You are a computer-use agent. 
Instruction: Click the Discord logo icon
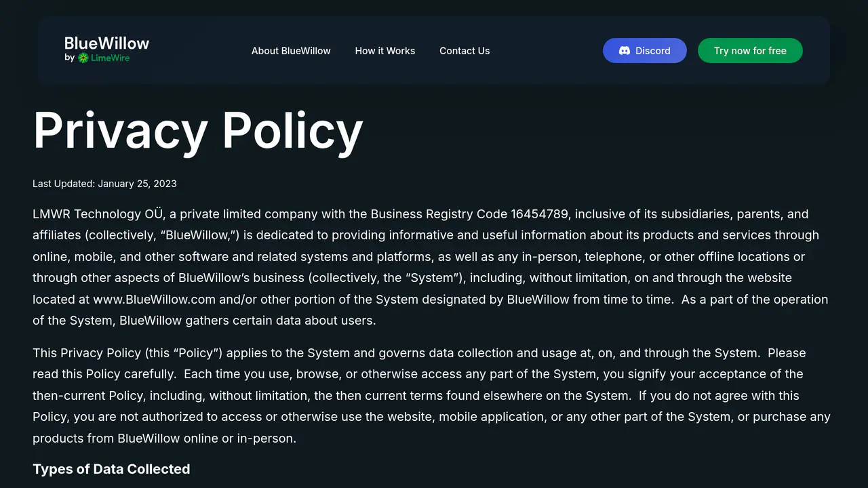[x=625, y=51]
